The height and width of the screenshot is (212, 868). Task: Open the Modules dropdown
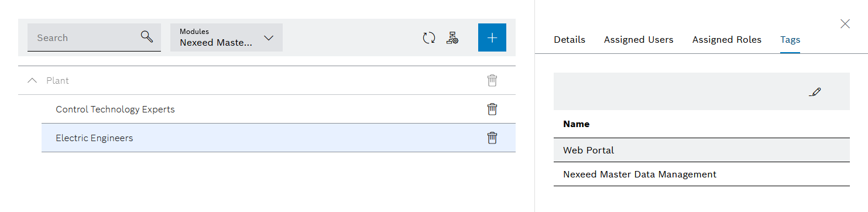click(x=227, y=37)
